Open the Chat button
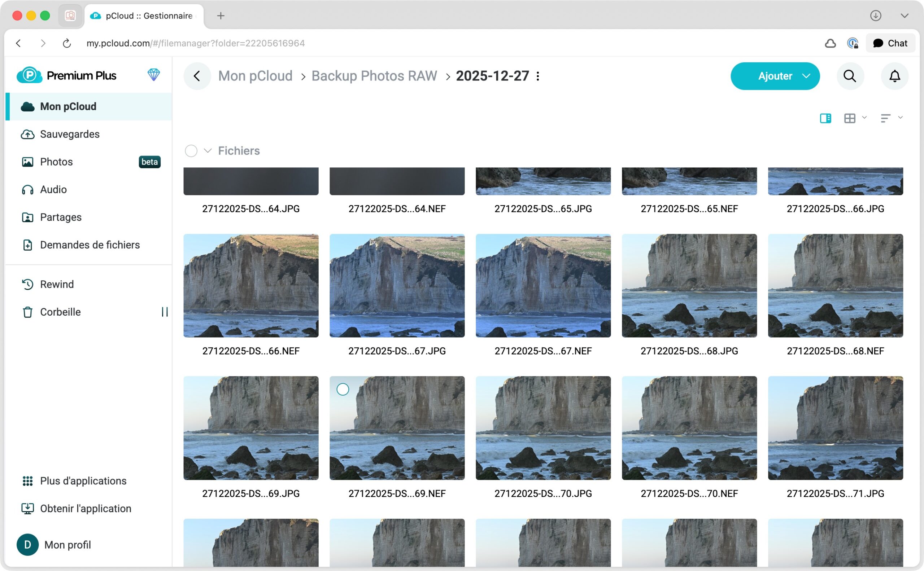 [890, 43]
